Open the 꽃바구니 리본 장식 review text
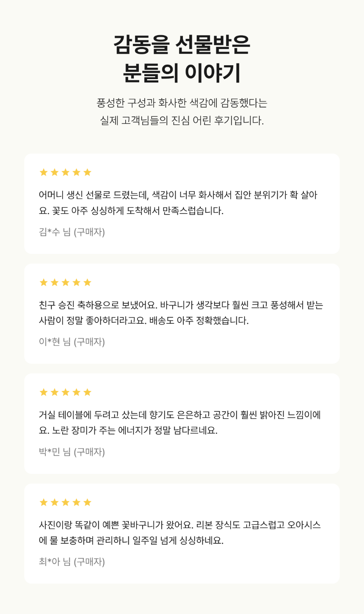The width and height of the screenshot is (364, 614). click(180, 533)
